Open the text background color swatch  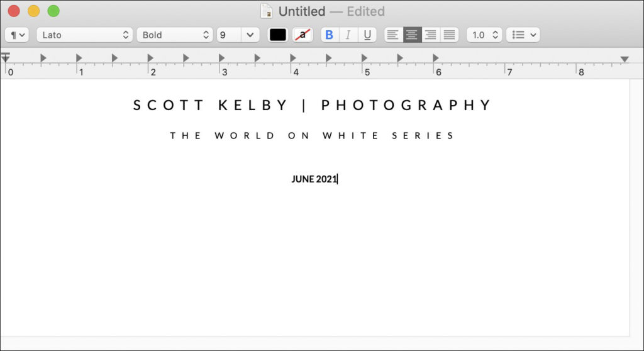point(303,35)
